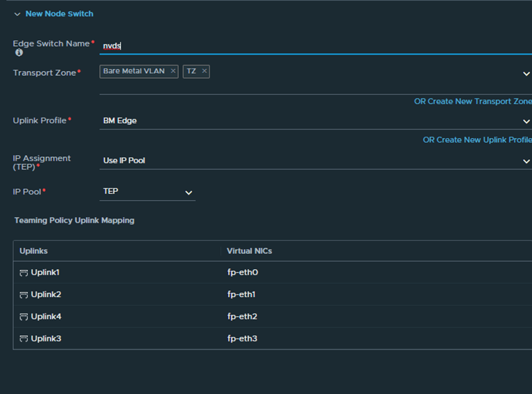The height and width of the screenshot is (394, 532).
Task: Click the info icon under Edge Switch Name
Action: [x=19, y=53]
